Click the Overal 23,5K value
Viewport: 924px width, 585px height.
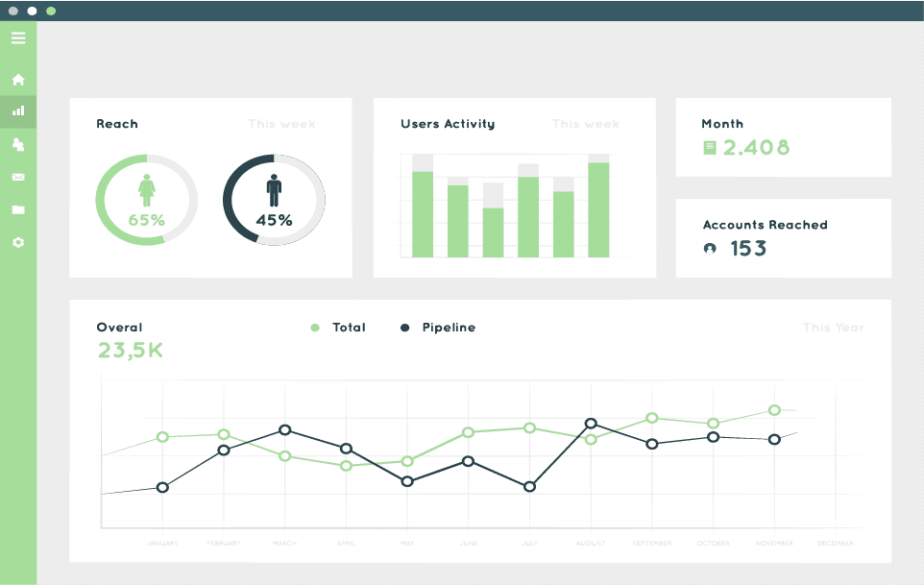click(131, 352)
